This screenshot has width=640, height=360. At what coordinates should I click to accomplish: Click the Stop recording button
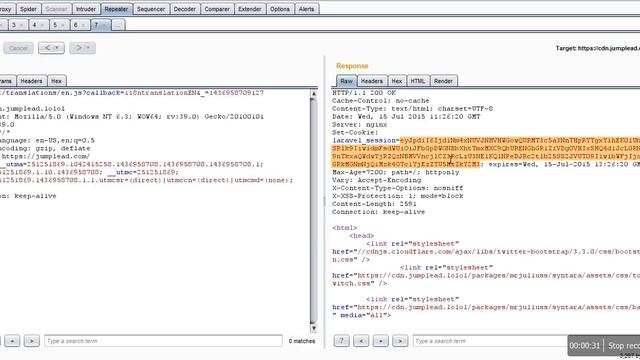pyautogui.click(x=623, y=345)
